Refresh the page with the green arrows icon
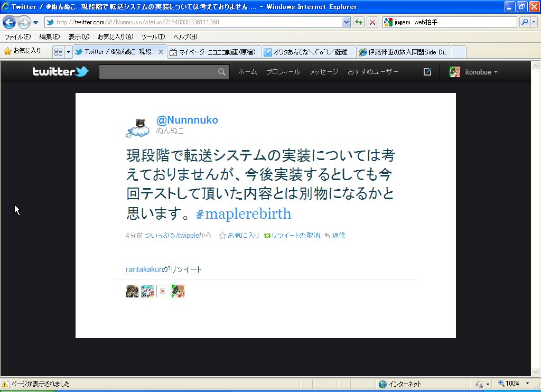This screenshot has height=392, width=541. (x=359, y=22)
